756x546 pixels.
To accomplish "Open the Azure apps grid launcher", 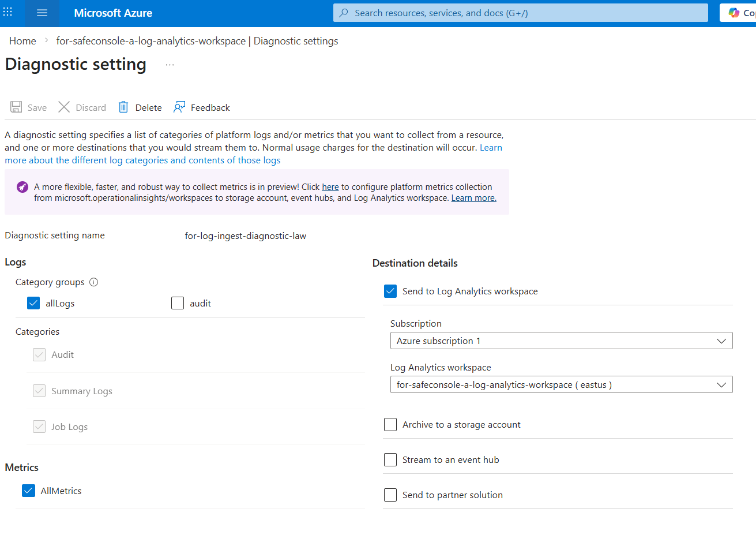I will click(x=8, y=12).
